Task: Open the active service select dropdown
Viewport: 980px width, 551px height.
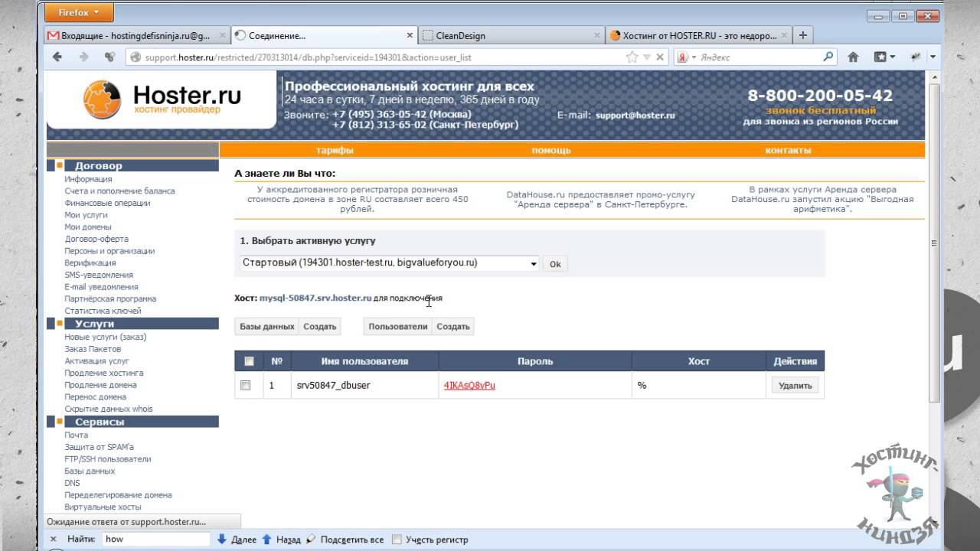Action: point(389,263)
